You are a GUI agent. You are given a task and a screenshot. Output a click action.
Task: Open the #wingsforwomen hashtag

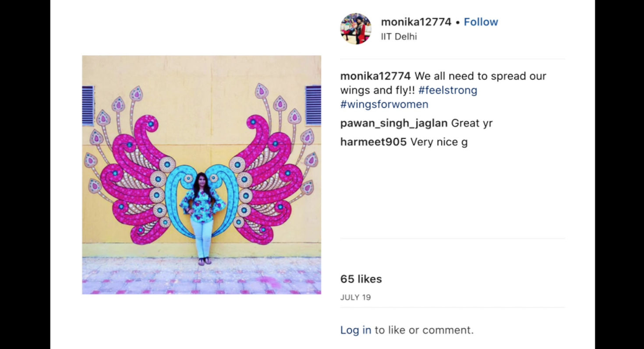[x=384, y=104]
